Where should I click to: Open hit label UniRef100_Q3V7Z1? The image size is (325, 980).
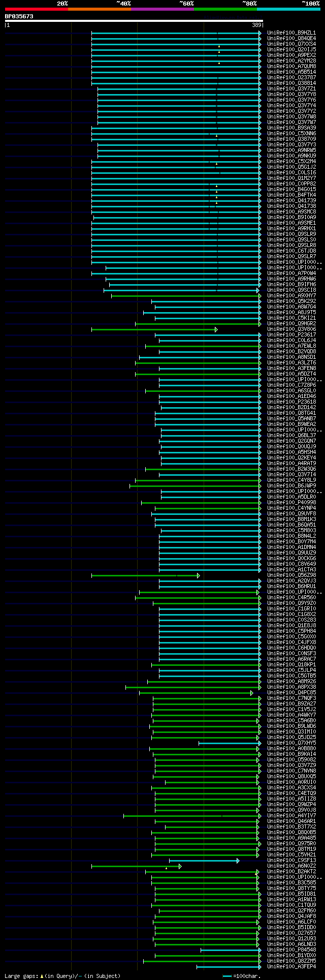point(291,89)
